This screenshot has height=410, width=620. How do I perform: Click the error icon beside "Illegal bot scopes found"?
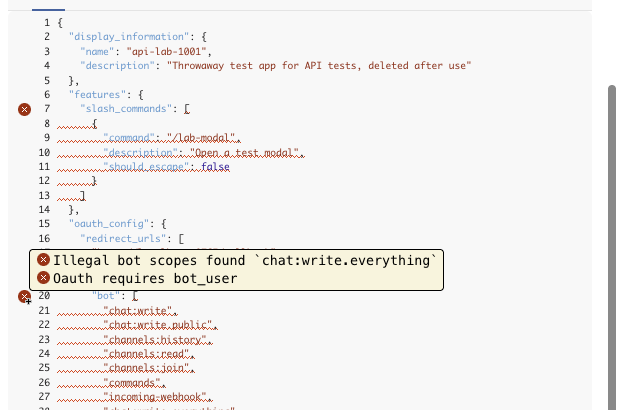[x=43, y=260]
